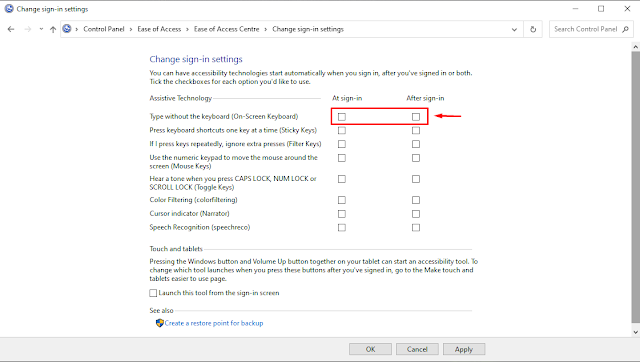Enable On-Screen Keyboard after sign-in
640x362 pixels.
(x=416, y=117)
